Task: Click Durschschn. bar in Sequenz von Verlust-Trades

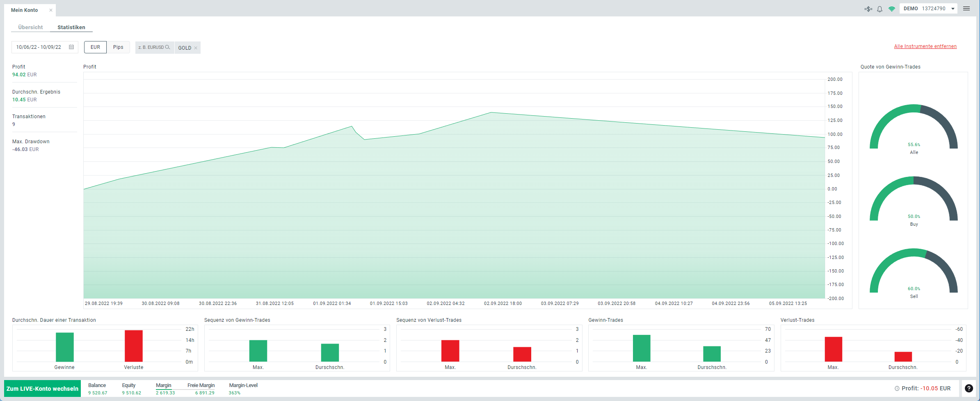Action: (522, 355)
